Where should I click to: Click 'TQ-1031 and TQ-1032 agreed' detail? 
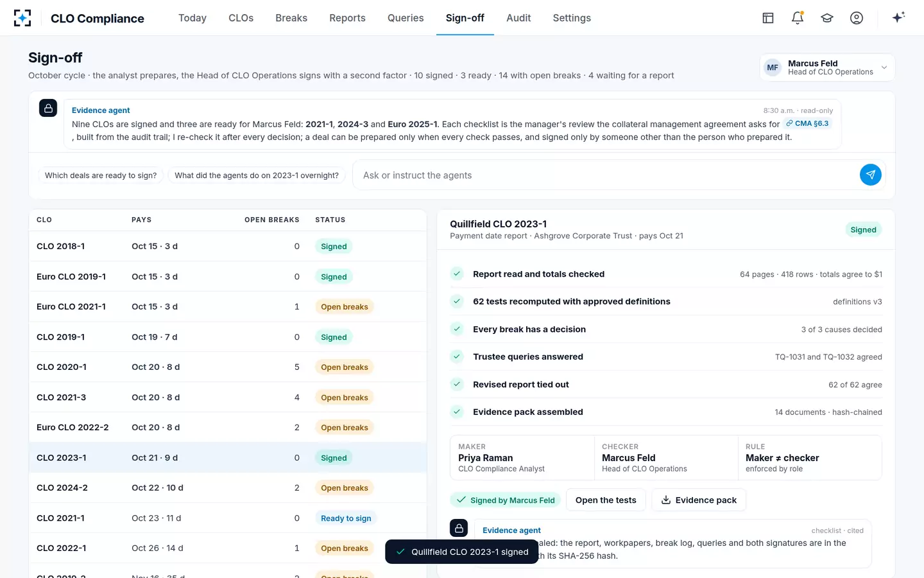tap(828, 357)
